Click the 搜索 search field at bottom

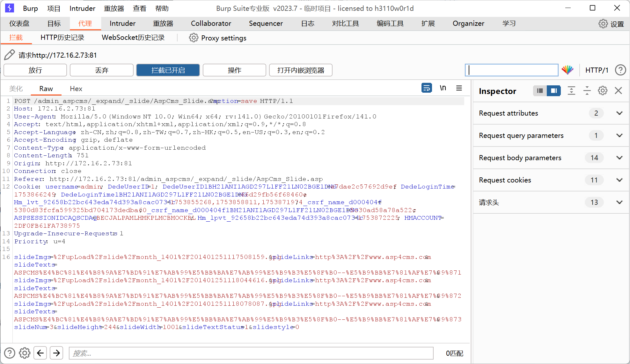pos(251,353)
